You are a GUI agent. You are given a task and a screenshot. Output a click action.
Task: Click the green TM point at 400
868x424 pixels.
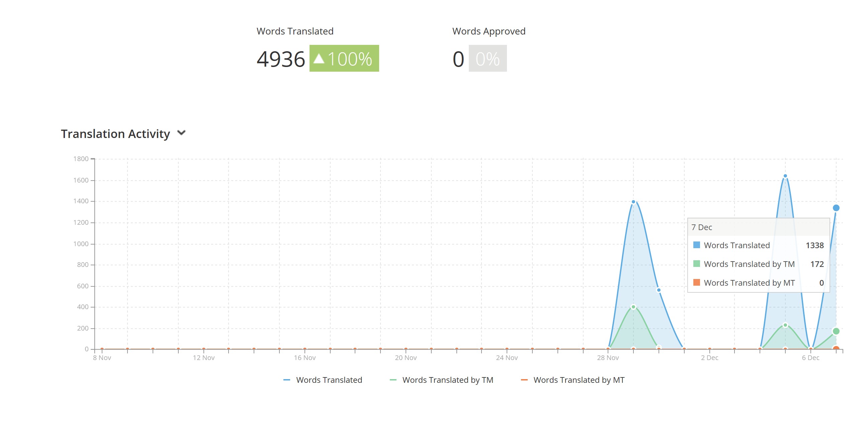pos(633,307)
